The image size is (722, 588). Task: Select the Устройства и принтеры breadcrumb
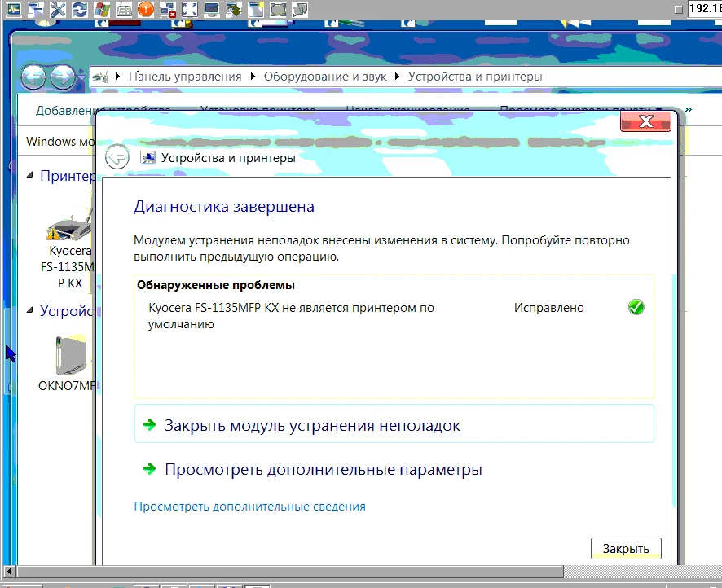pyautogui.click(x=475, y=77)
